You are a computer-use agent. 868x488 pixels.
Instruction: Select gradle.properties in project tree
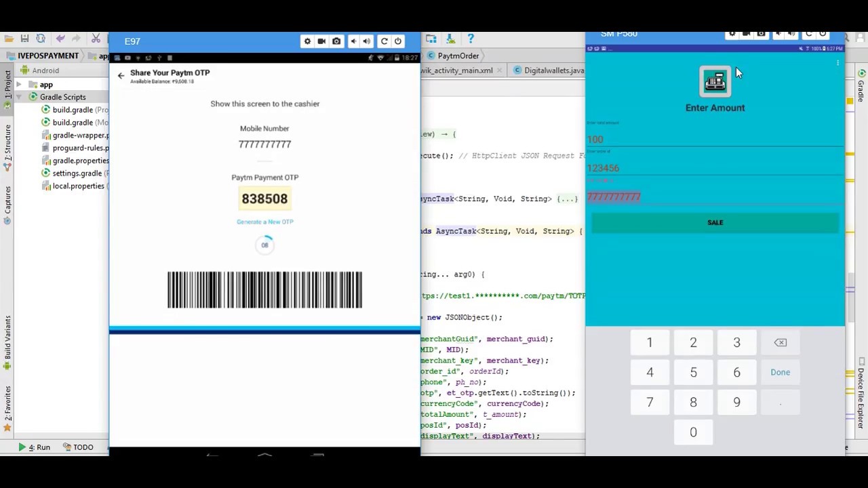pos(75,161)
